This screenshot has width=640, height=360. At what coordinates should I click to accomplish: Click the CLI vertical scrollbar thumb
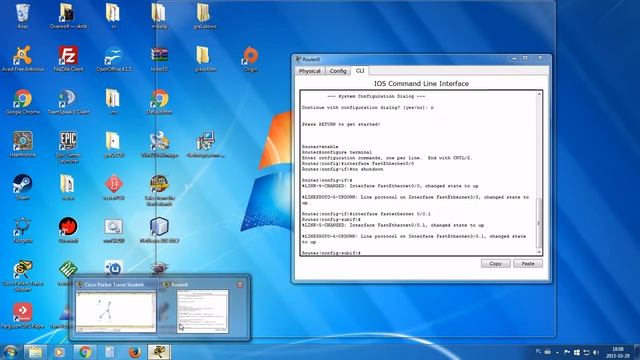(539, 222)
